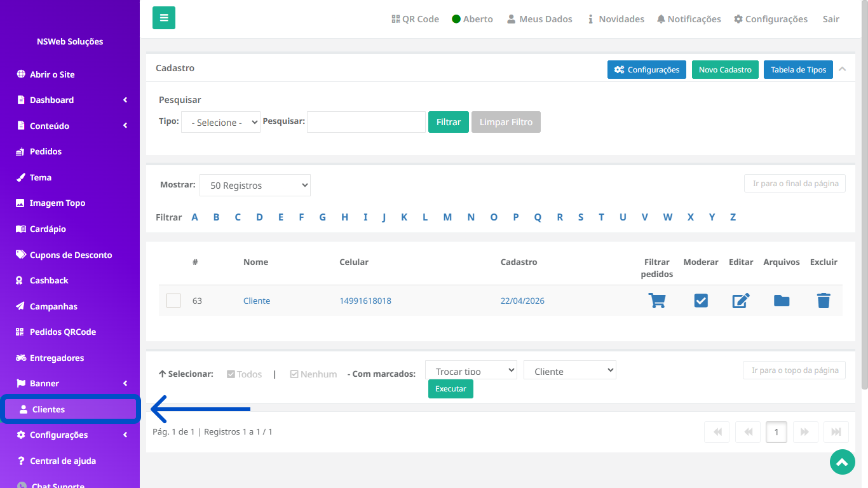868x488 pixels.
Task: Click the green Filtrar button
Action: (449, 122)
